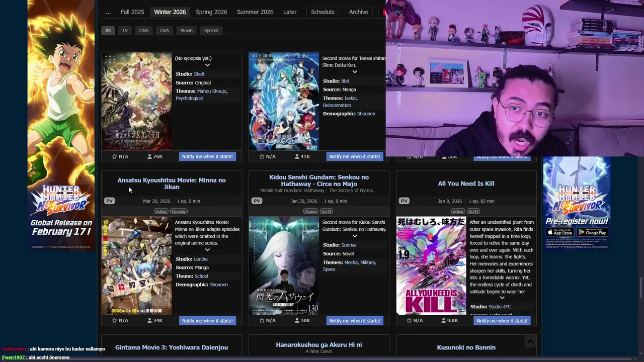Image resolution: width=644 pixels, height=362 pixels.
Task: Click the 10K members icon
Action: (x=297, y=321)
